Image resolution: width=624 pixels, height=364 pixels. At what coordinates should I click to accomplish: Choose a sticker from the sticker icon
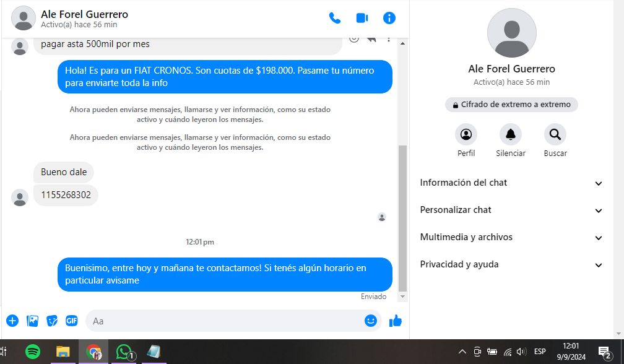coord(52,321)
